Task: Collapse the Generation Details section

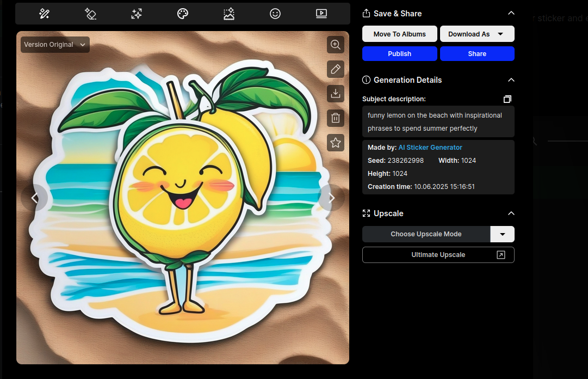Action: [511, 80]
